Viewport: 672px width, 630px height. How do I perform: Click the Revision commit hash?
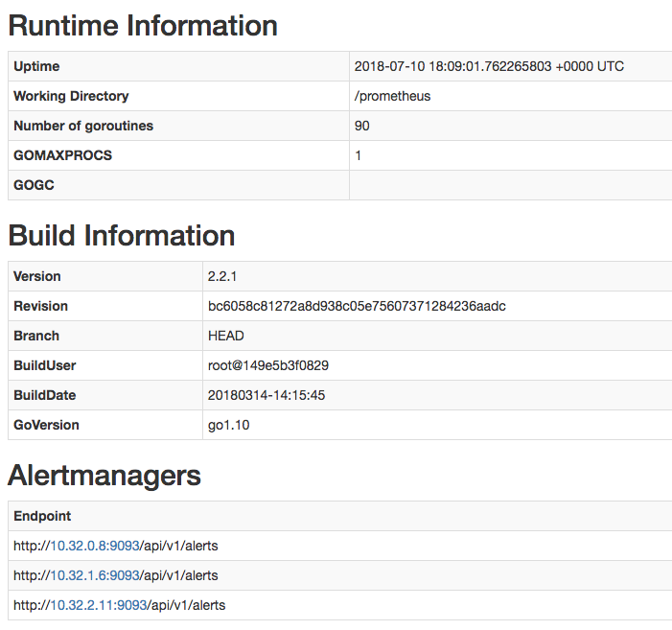tap(356, 306)
